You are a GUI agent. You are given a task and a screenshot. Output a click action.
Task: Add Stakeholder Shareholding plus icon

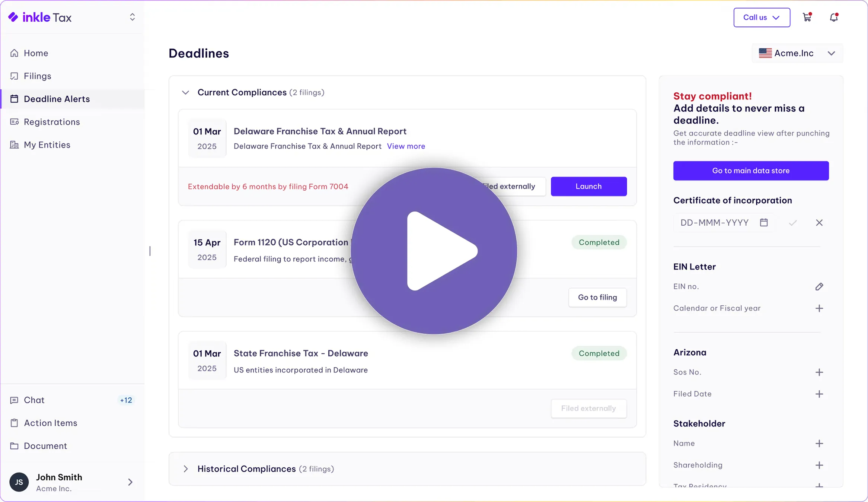[819, 465]
